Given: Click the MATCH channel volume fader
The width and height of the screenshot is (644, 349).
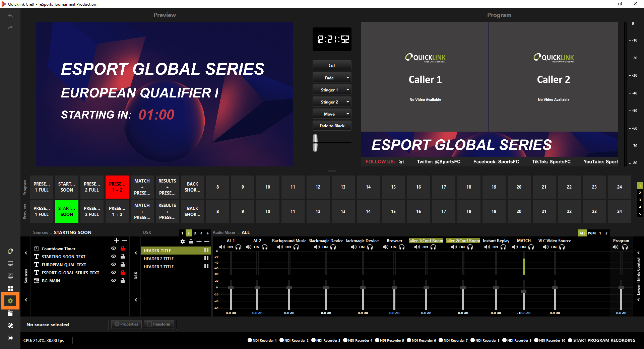Looking at the screenshot, I should point(524,291).
